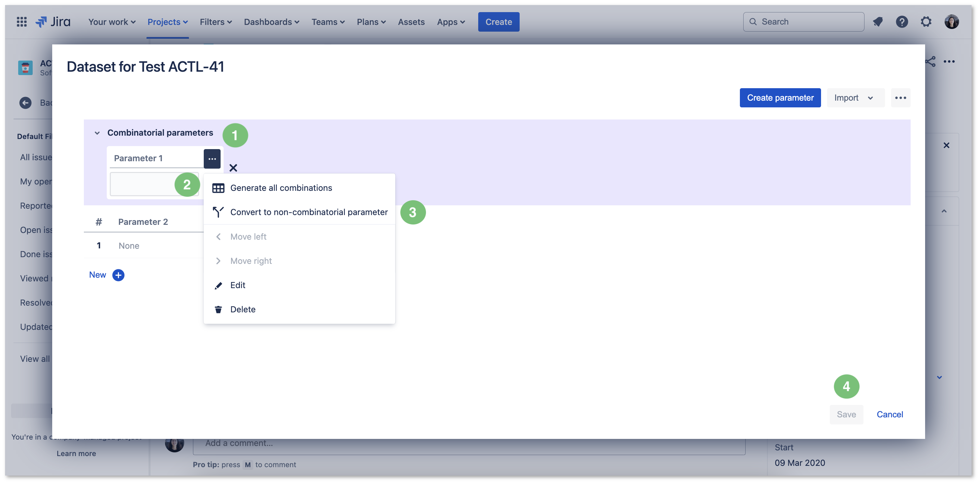980x484 pixels.
Task: Open the Dashboards dropdown
Action: (x=272, y=22)
